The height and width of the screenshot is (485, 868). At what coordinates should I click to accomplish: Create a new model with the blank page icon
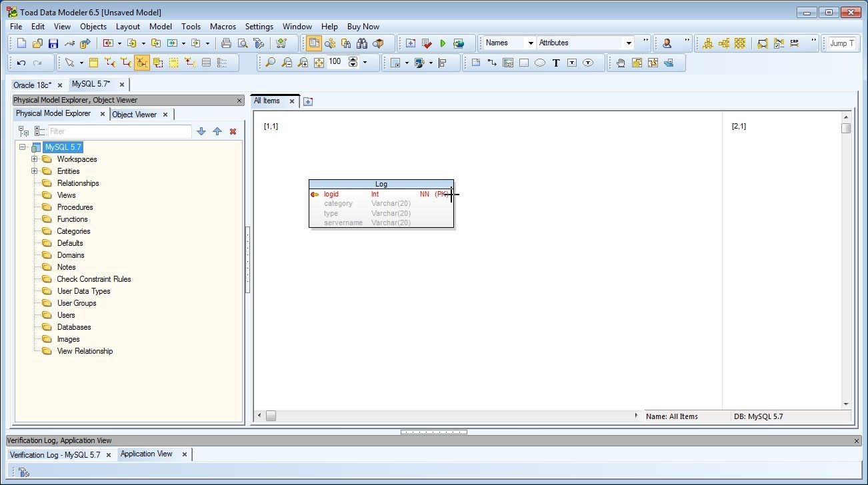coord(21,43)
